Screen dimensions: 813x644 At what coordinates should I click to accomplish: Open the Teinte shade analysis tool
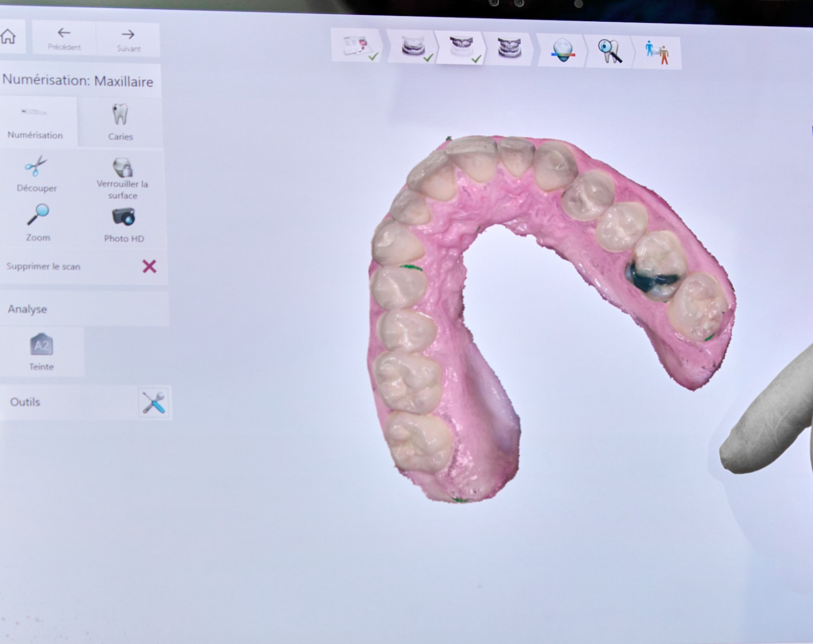tap(42, 352)
